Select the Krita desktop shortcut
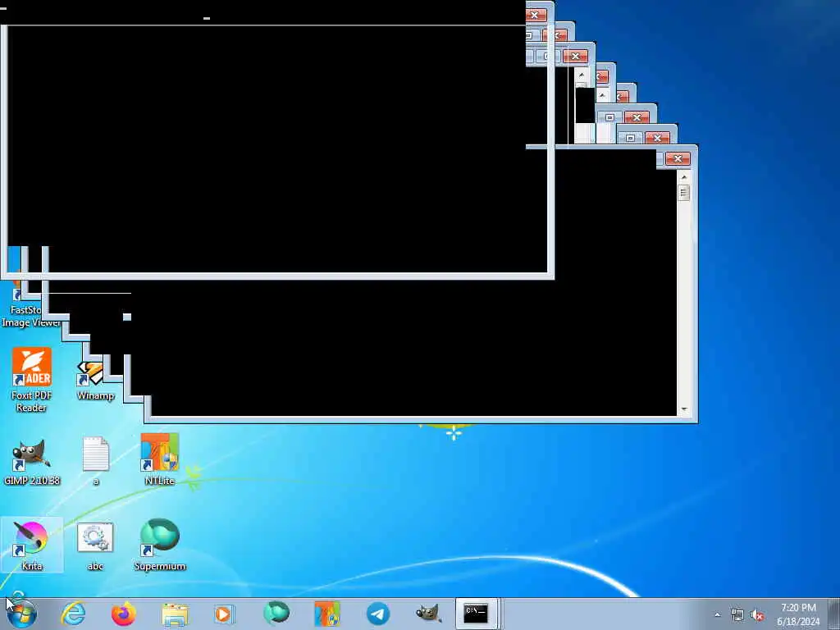The width and height of the screenshot is (840, 630). [x=32, y=545]
